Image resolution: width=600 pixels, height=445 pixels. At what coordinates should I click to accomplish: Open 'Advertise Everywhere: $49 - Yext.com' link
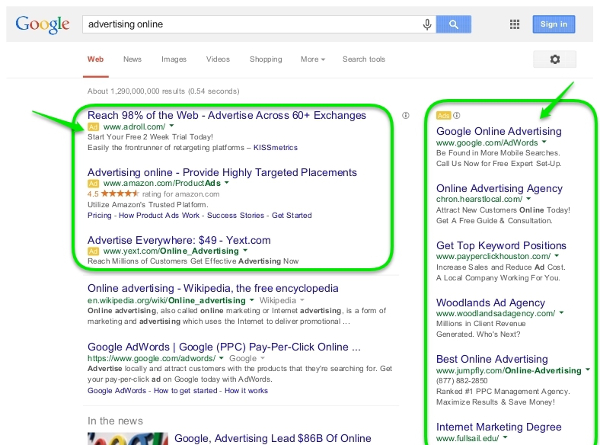(x=179, y=240)
